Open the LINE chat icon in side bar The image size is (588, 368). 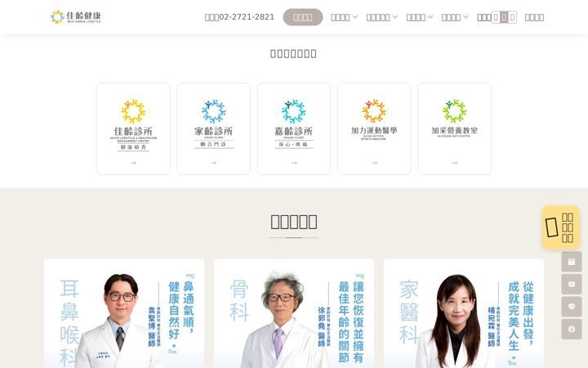(572, 307)
